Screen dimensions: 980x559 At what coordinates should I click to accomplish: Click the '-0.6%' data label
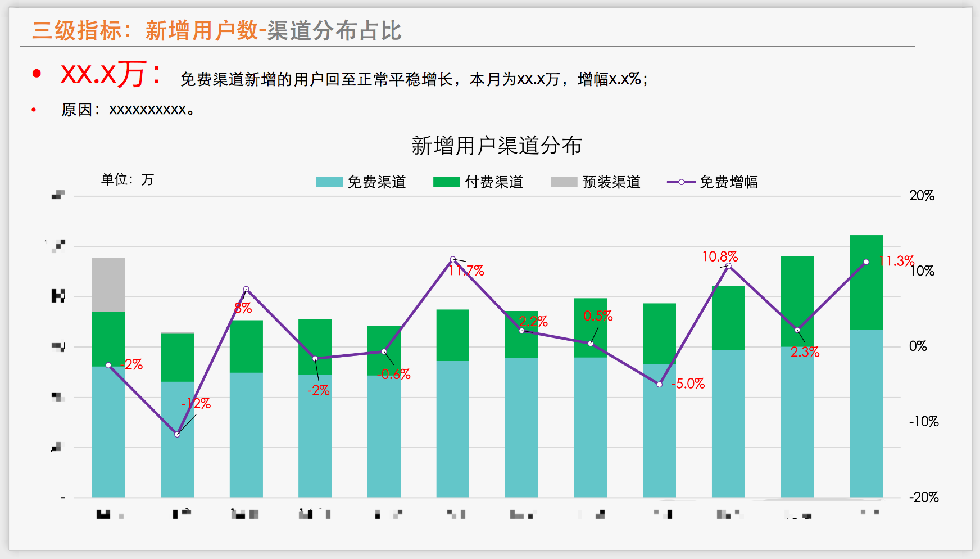[394, 374]
